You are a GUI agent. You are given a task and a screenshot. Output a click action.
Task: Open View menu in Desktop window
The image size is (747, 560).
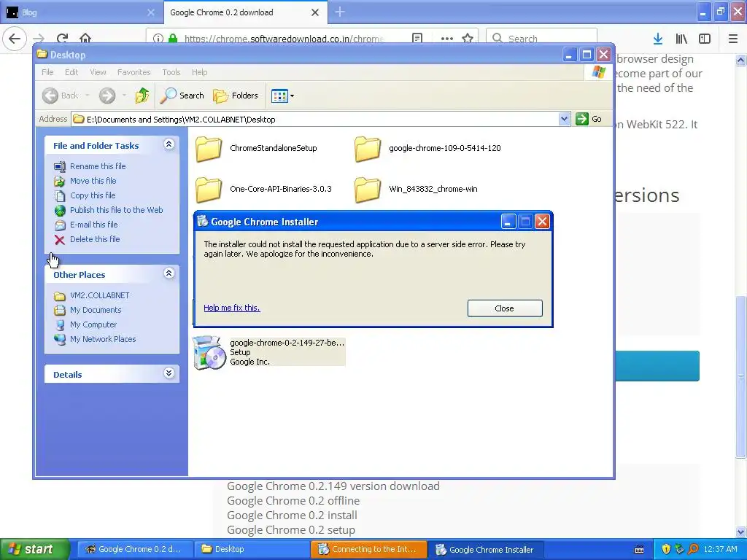point(98,72)
